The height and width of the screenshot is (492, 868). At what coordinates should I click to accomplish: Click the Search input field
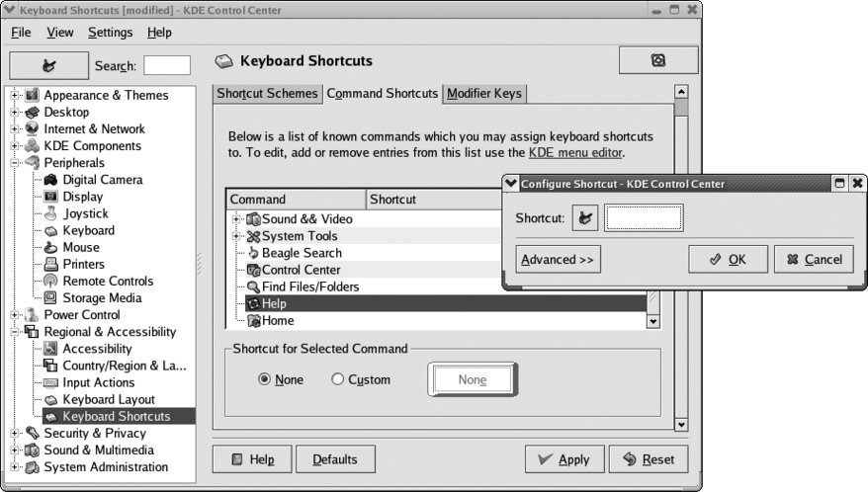167,65
